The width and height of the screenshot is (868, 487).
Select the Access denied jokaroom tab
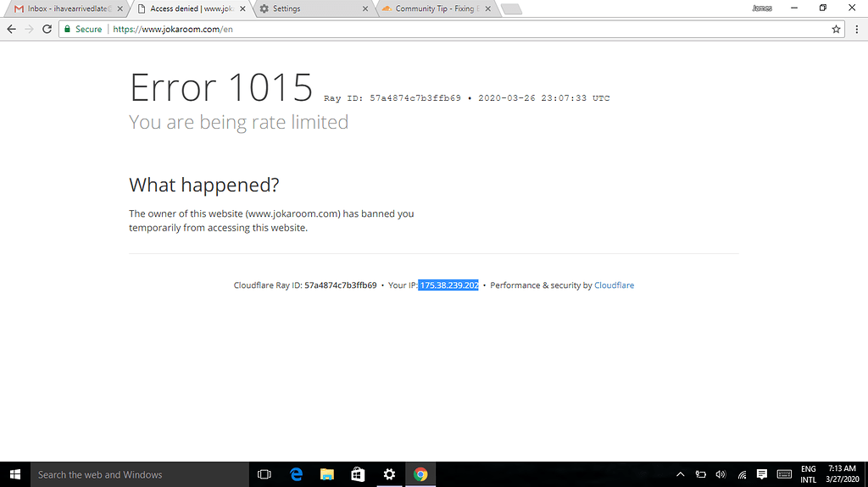(x=192, y=8)
